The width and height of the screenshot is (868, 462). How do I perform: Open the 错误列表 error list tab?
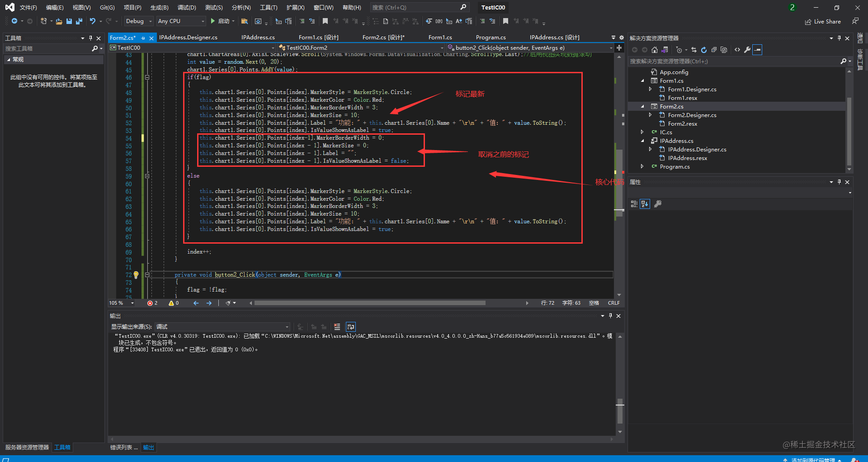pos(123,448)
